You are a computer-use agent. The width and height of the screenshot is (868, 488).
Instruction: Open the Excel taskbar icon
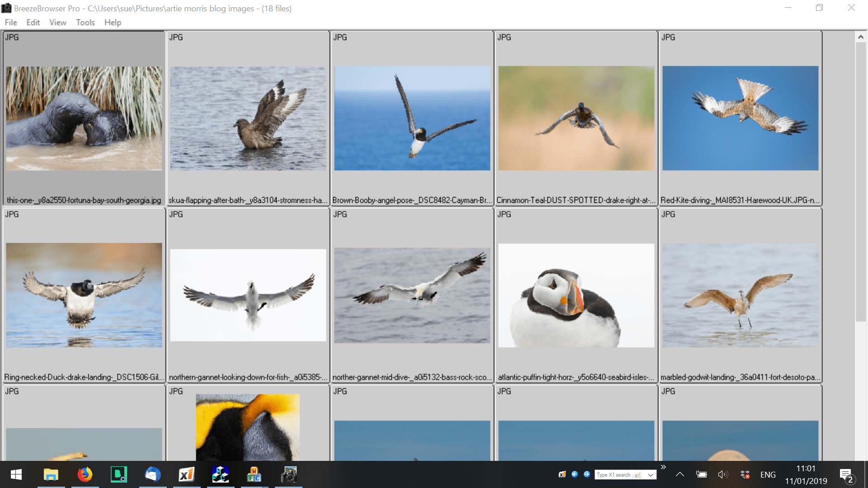[185, 474]
